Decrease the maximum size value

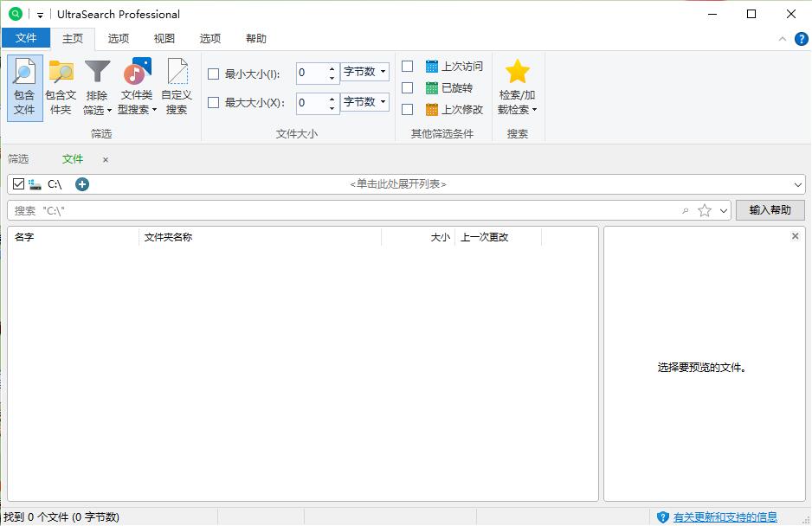[x=332, y=107]
